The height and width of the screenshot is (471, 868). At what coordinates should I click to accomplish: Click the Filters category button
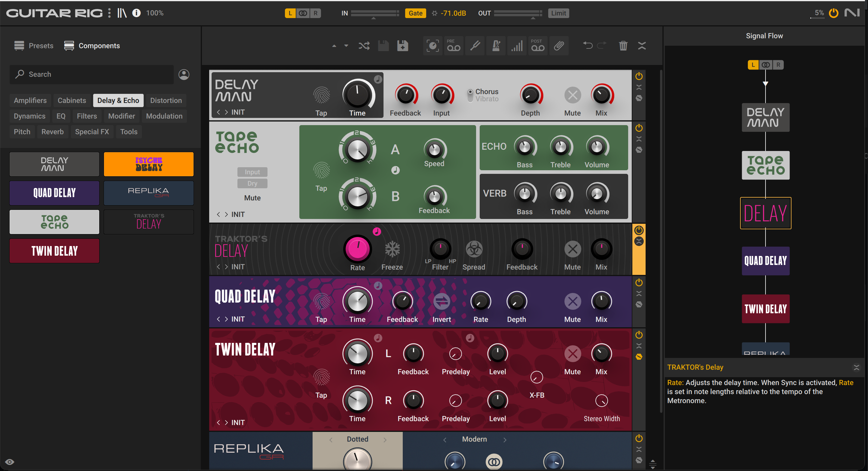(x=87, y=115)
